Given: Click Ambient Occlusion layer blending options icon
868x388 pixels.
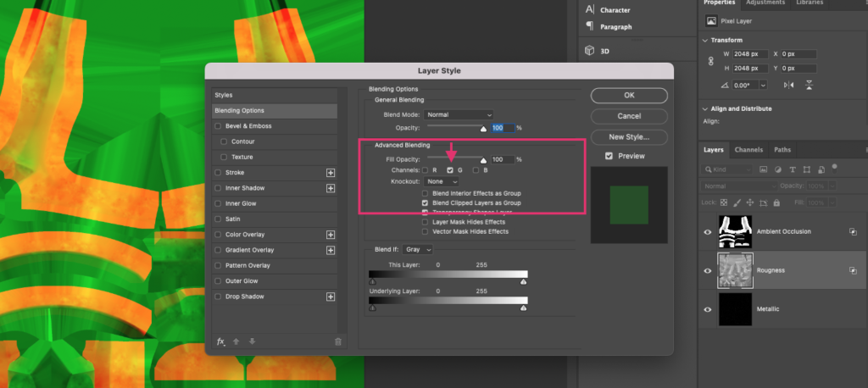Looking at the screenshot, I should coord(853,232).
